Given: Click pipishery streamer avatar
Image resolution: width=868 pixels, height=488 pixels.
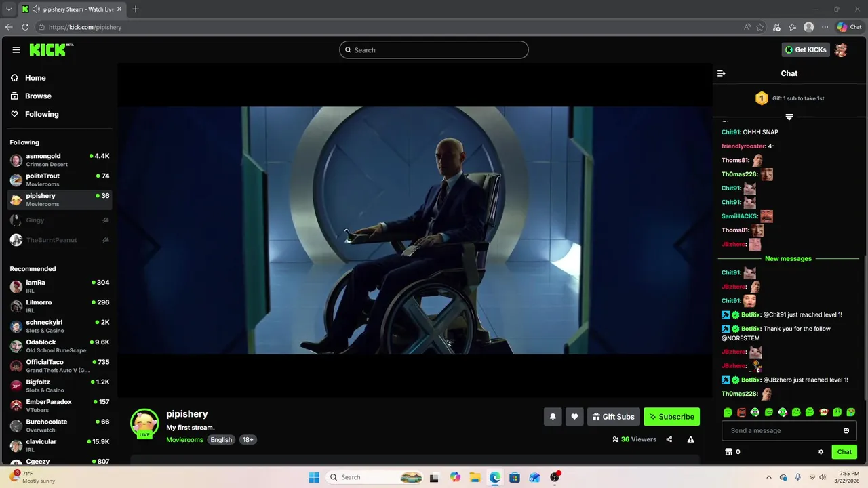Looking at the screenshot, I should (x=144, y=424).
